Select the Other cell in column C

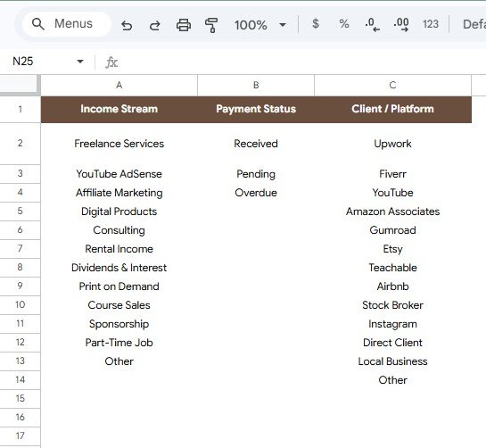click(x=392, y=380)
